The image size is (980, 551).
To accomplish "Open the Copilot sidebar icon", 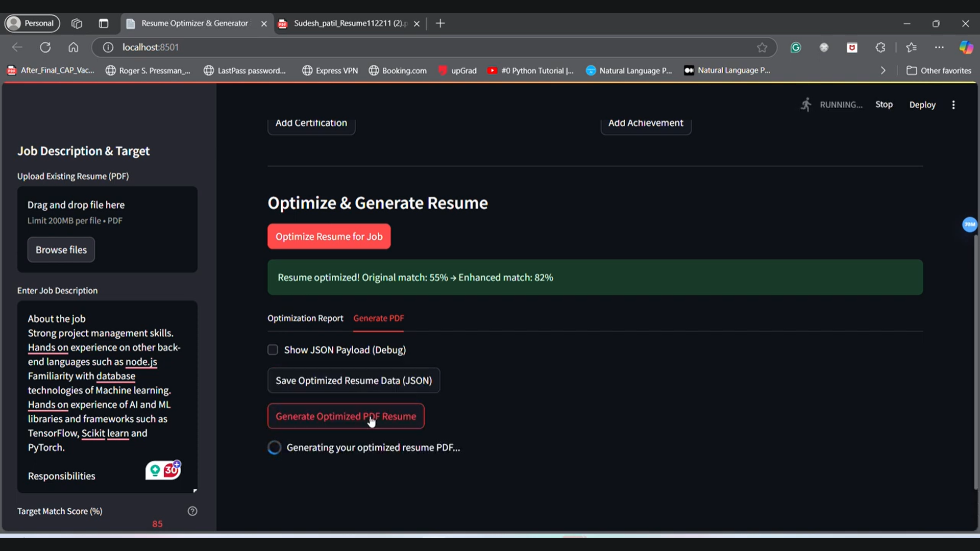I will pos(966,47).
